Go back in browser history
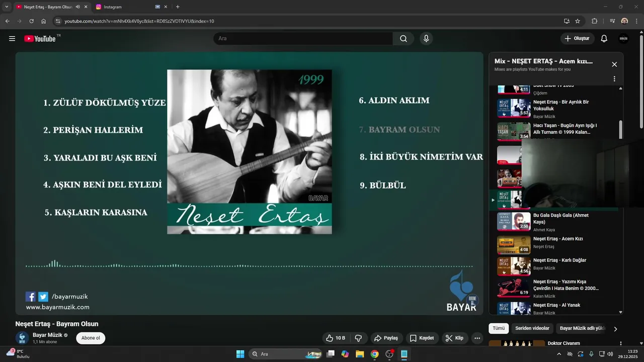This screenshot has height=362, width=644. pyautogui.click(x=7, y=21)
